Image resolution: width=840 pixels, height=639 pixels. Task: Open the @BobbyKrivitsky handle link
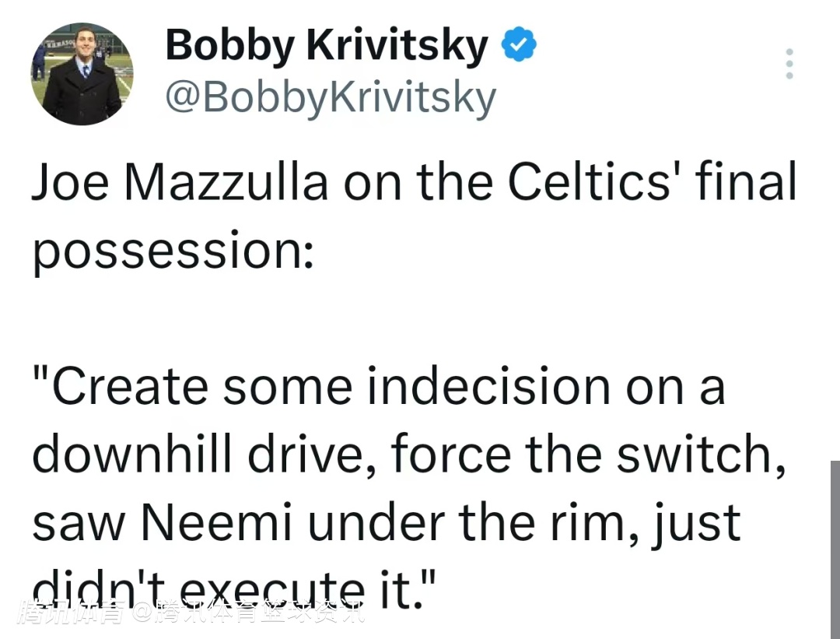pos(330,99)
